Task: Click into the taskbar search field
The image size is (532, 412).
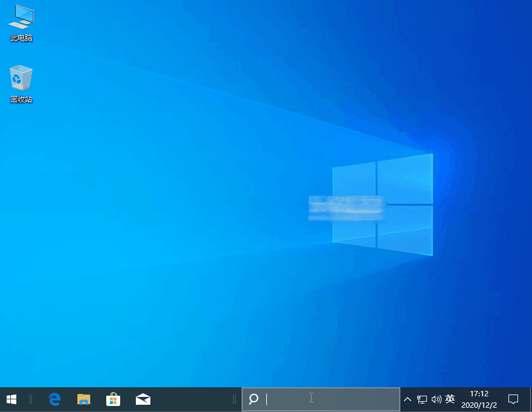Action: click(321, 399)
